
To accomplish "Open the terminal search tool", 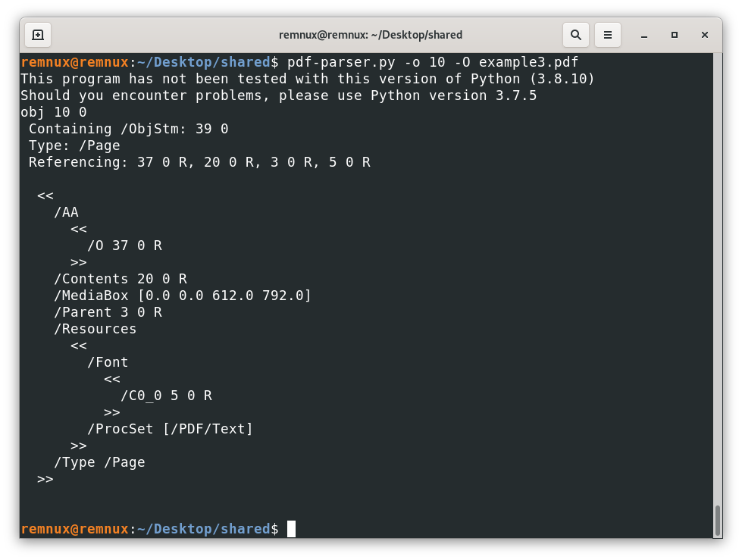I will [x=576, y=35].
